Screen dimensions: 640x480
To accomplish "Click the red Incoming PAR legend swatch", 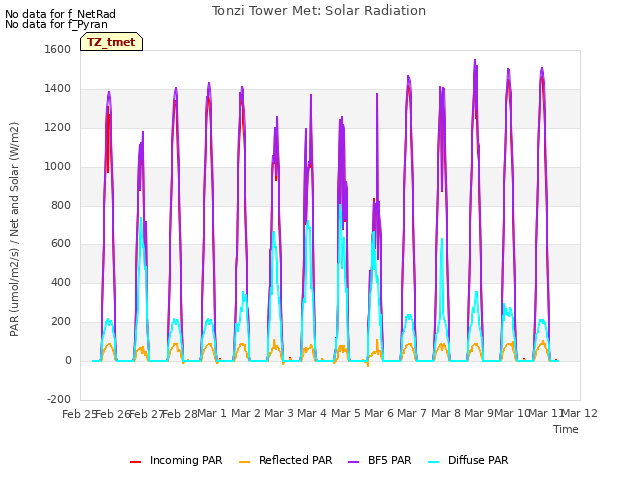I will coord(136,462).
